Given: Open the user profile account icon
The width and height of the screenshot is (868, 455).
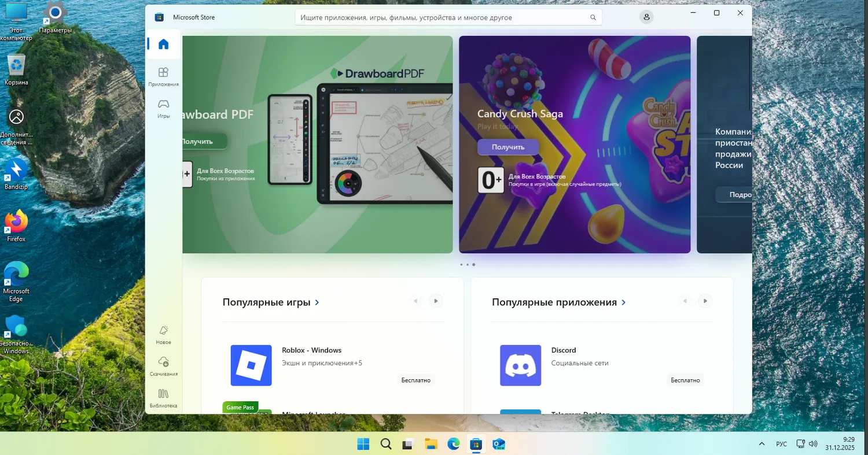Looking at the screenshot, I should [646, 17].
